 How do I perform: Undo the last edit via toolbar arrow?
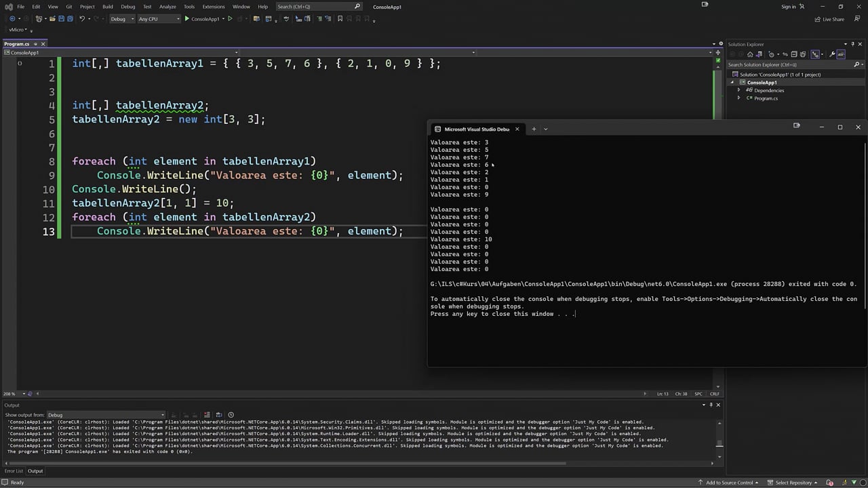(x=82, y=19)
